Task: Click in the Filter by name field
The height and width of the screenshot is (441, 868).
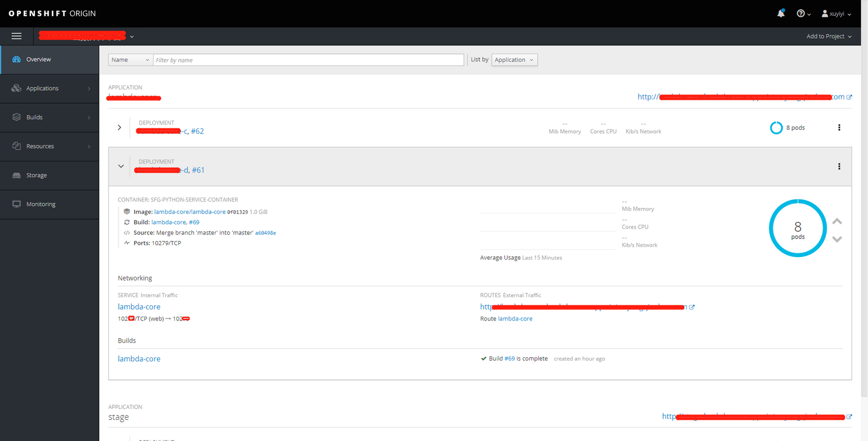Action: [x=308, y=60]
